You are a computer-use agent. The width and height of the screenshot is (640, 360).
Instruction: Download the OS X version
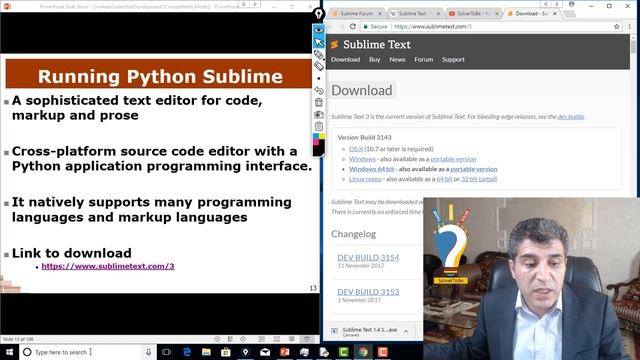356,149
